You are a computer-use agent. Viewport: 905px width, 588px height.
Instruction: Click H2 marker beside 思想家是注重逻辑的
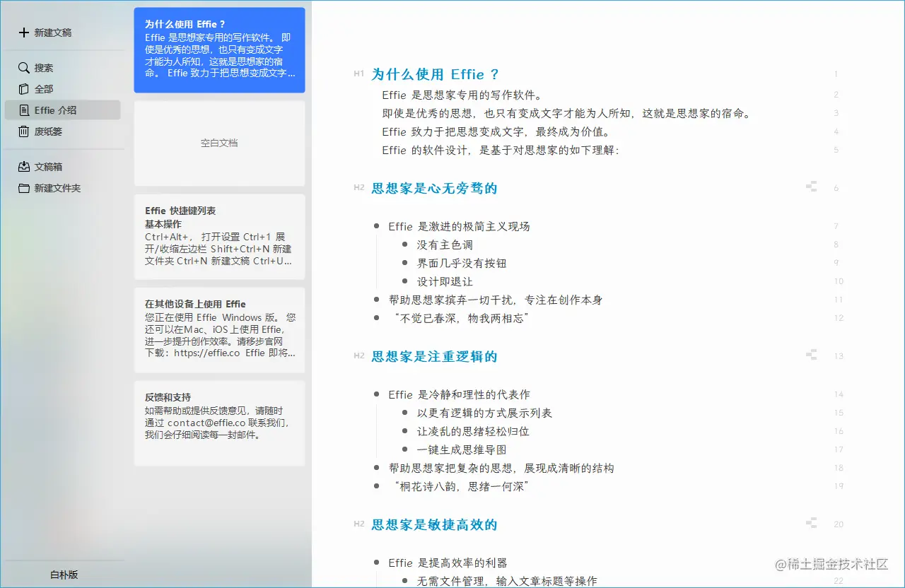point(358,356)
